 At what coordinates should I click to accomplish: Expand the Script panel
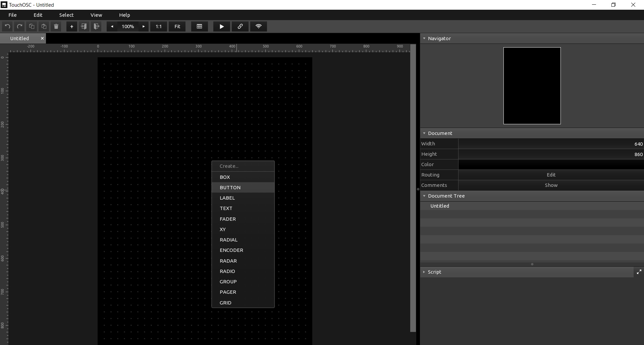coord(424,272)
